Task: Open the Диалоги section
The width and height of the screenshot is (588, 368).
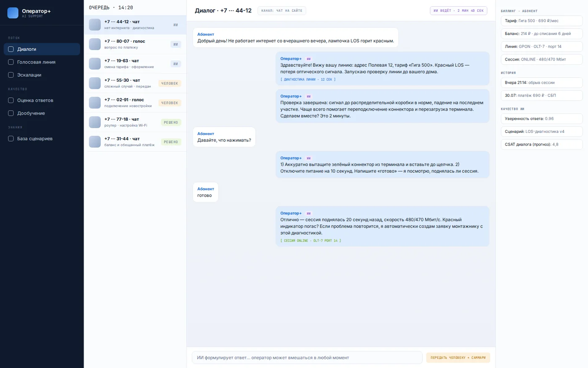Action: (x=42, y=49)
